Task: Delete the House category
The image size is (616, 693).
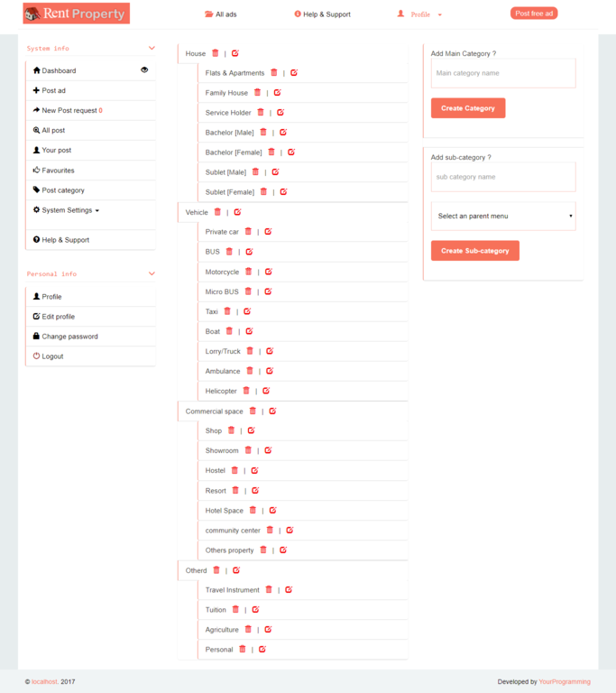Action: click(x=216, y=53)
